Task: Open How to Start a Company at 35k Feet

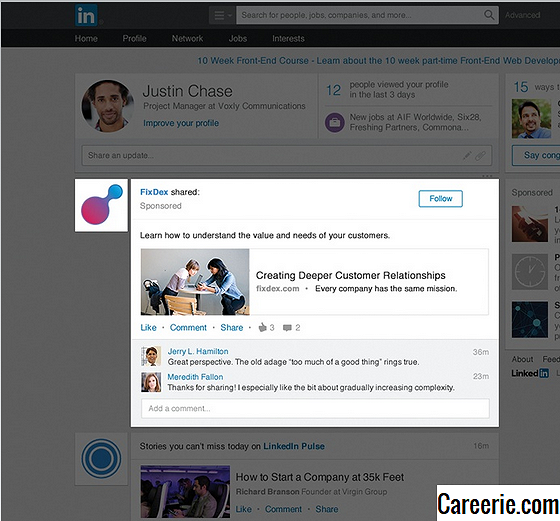Action: coord(320,477)
